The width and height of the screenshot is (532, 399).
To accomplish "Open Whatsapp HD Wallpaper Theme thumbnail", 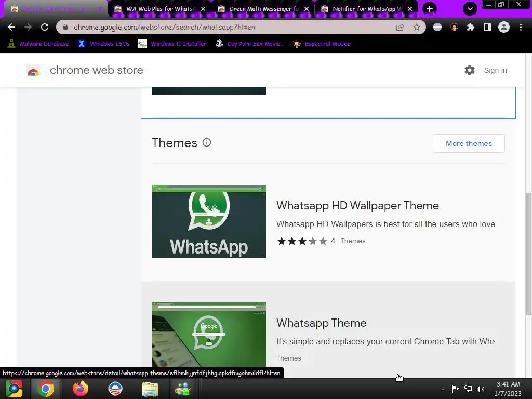I will click(209, 221).
